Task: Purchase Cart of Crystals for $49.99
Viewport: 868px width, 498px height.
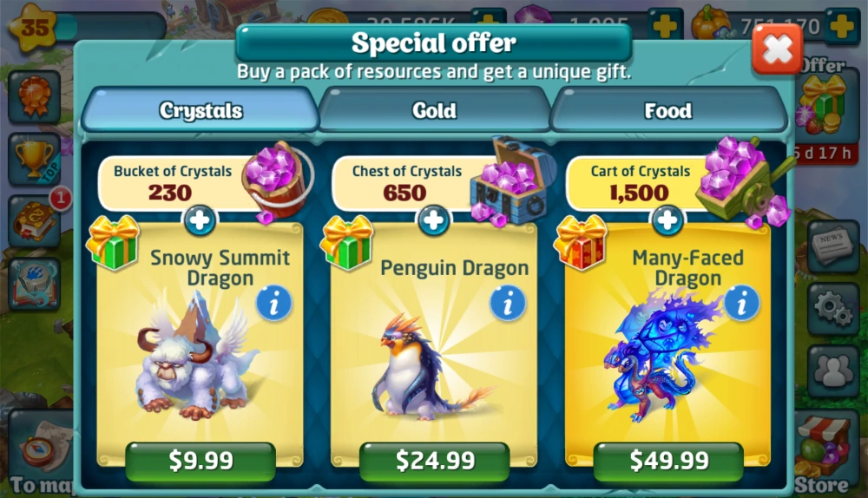Action: pyautogui.click(x=668, y=461)
